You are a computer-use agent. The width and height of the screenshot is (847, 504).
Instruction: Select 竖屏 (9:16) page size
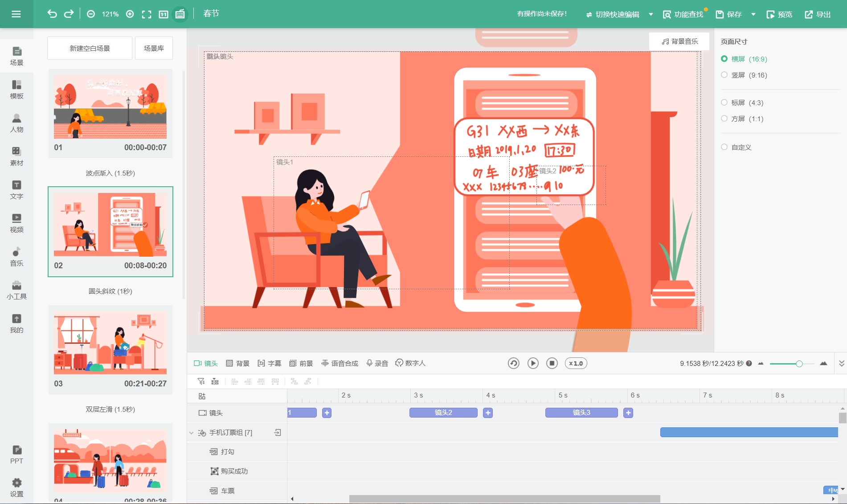click(744, 75)
